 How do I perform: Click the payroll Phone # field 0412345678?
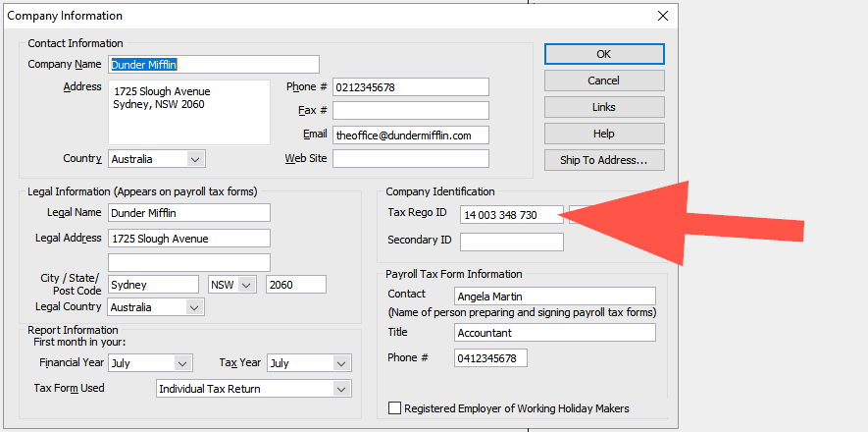click(490, 357)
